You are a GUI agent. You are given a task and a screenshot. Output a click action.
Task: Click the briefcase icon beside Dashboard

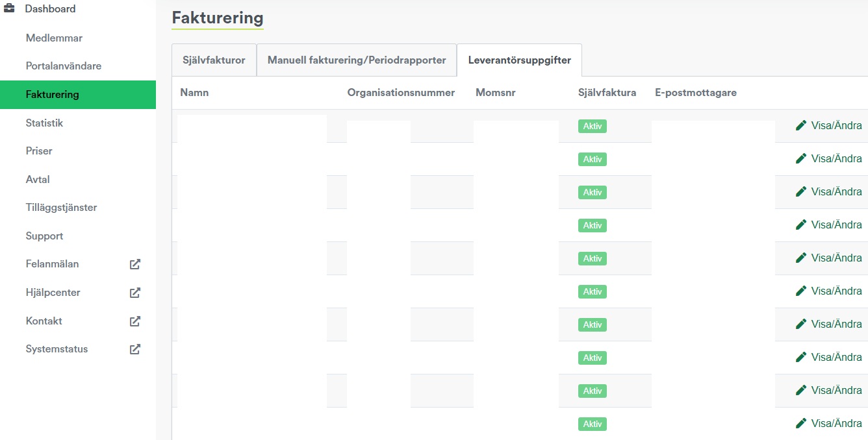point(10,9)
